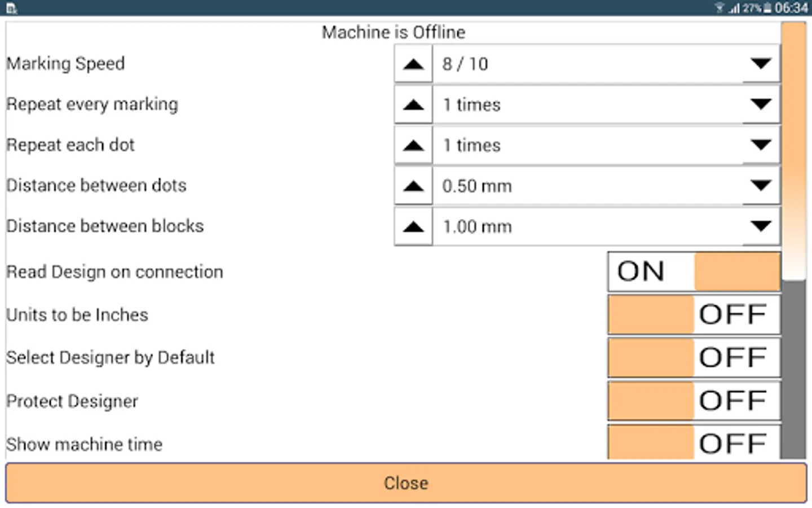Click the Read Design on connection label

pos(114,272)
